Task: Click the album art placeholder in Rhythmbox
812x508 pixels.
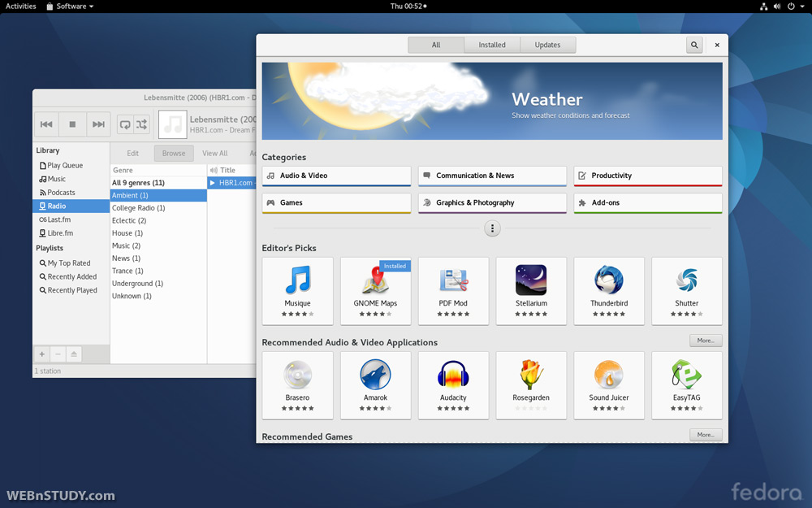Action: click(172, 124)
